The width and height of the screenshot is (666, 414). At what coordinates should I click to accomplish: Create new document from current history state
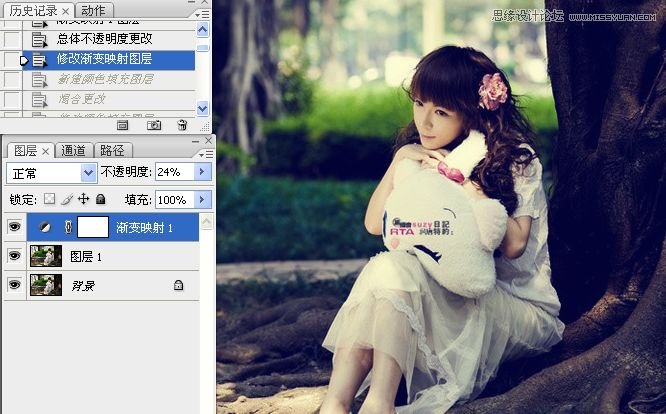[122, 125]
